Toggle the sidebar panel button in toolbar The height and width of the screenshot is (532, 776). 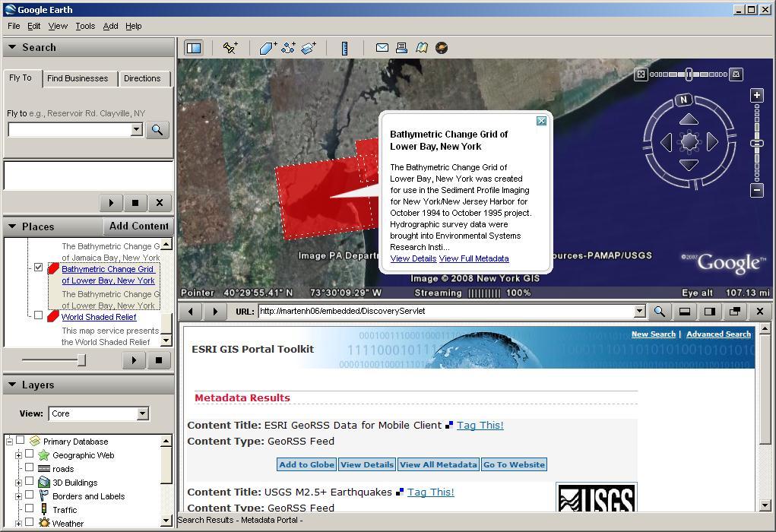tap(194, 48)
